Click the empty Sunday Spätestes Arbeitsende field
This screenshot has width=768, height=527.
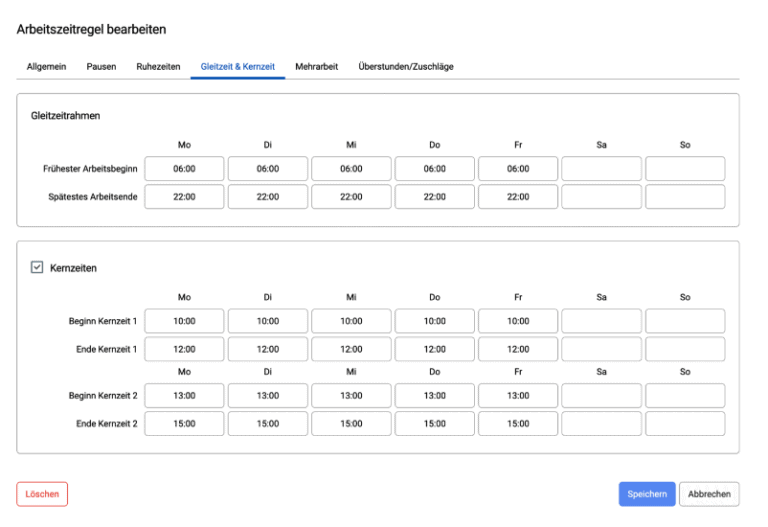(685, 196)
